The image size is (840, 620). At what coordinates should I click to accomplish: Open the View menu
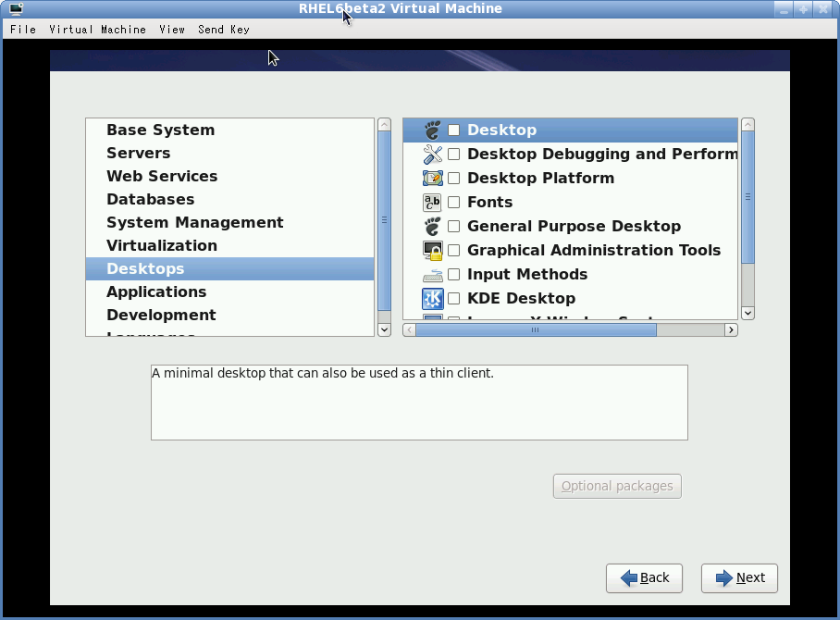pyautogui.click(x=172, y=30)
